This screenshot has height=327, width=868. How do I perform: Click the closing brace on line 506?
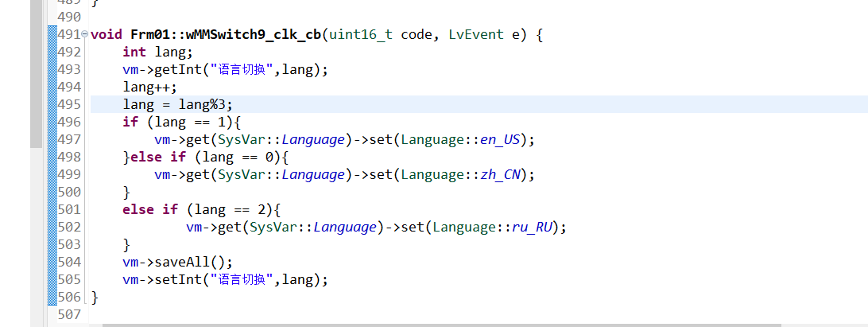95,297
